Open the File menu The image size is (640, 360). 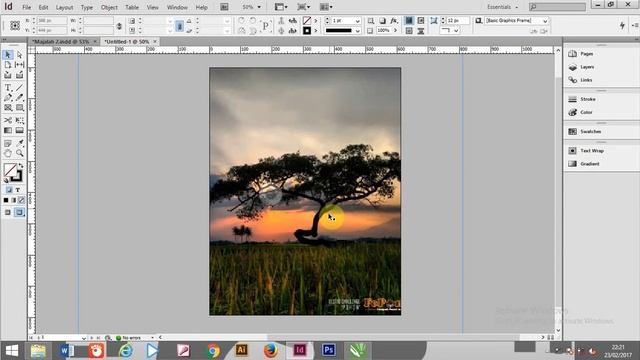[27, 7]
